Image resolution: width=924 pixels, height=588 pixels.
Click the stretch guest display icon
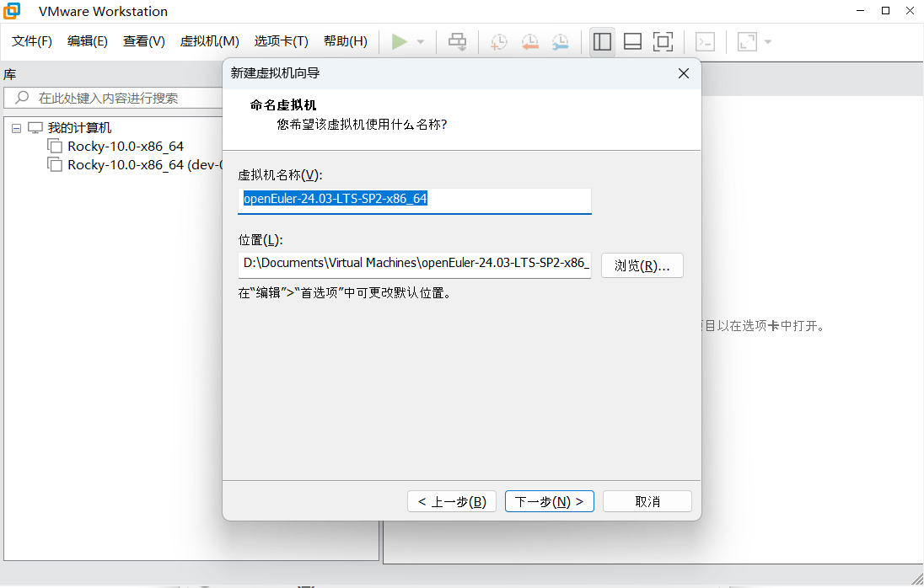(747, 42)
